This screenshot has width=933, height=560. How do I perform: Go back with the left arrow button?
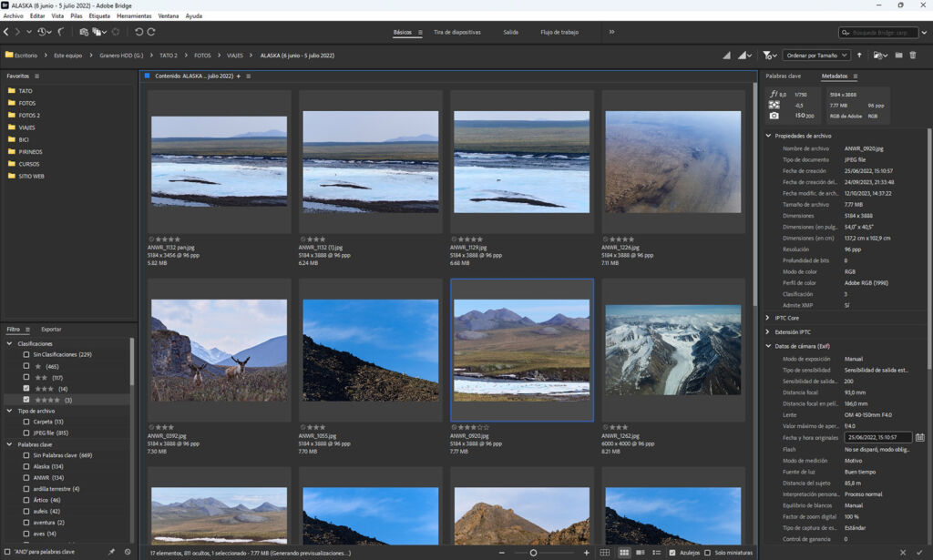[x=6, y=32]
